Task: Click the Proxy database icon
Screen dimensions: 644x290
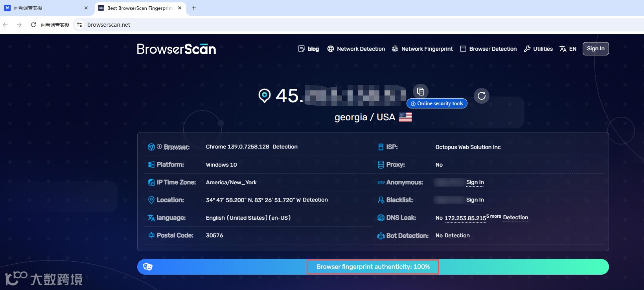Action: pyautogui.click(x=381, y=165)
